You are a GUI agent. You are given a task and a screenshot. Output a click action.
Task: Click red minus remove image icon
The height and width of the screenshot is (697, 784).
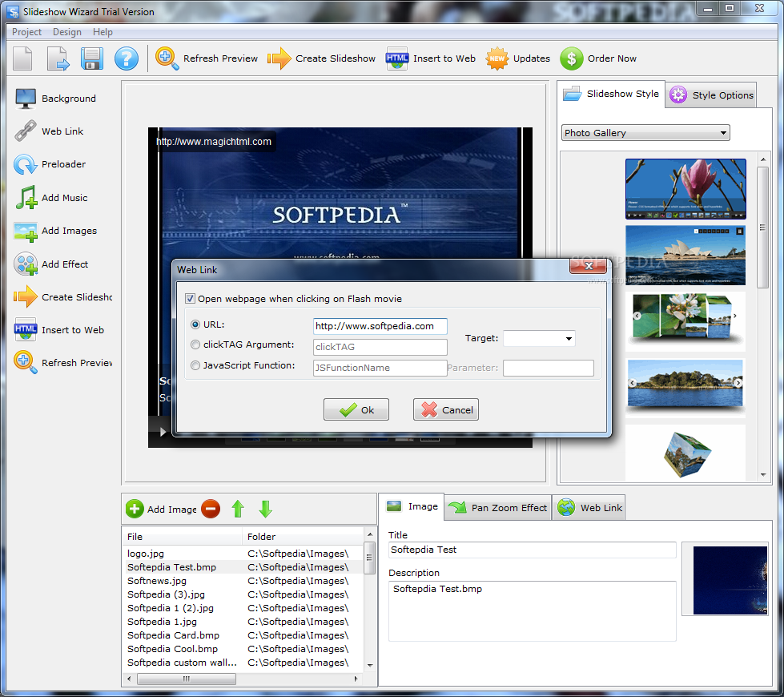click(211, 509)
